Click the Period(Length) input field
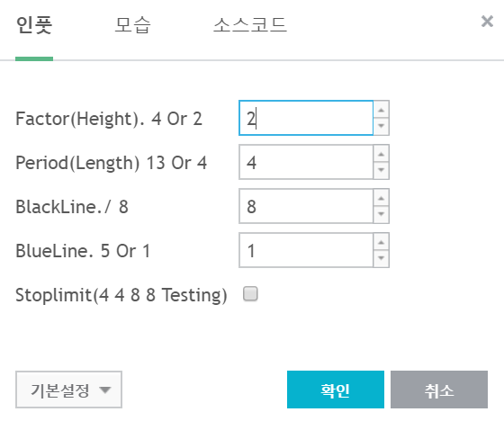This screenshot has height=430, width=504. click(x=306, y=162)
